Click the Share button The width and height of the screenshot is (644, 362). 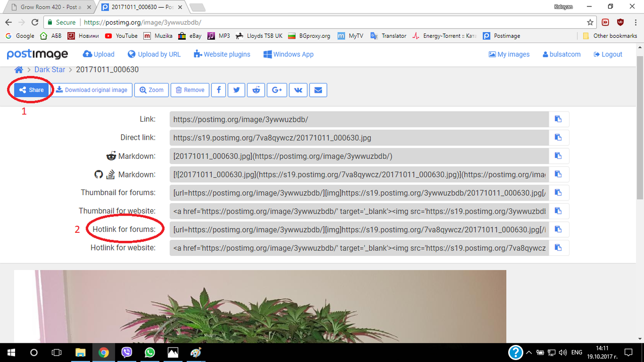coord(31,90)
